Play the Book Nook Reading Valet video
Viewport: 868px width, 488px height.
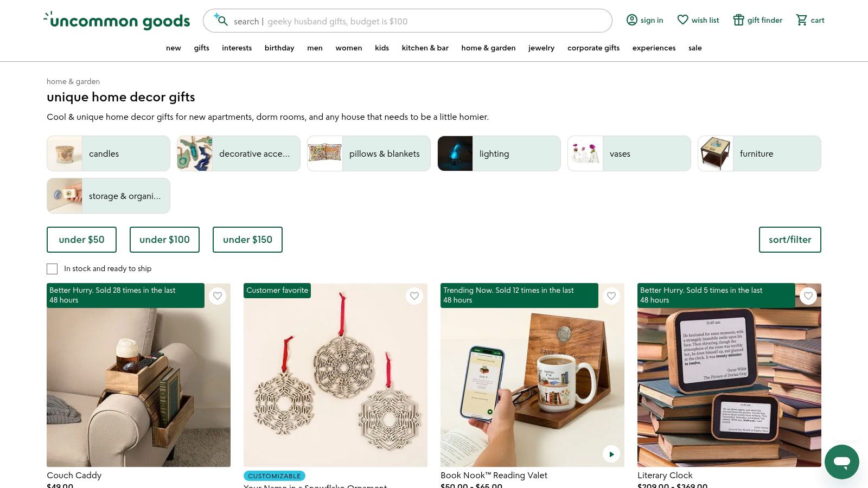click(x=611, y=454)
